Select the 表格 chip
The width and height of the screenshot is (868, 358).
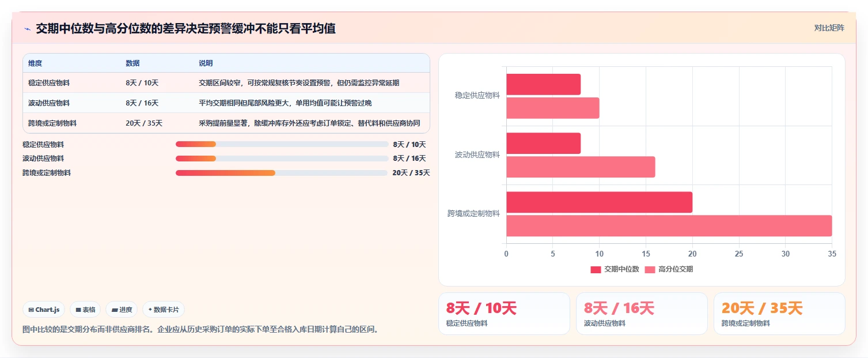click(x=85, y=310)
